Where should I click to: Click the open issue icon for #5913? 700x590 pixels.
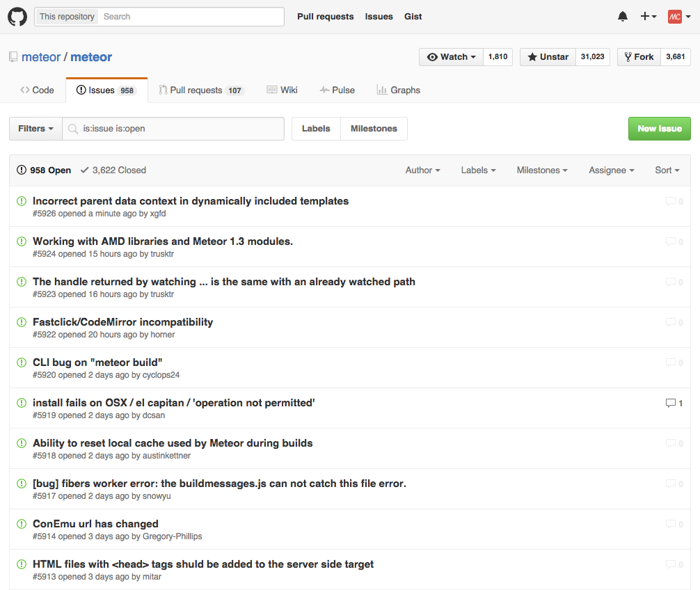click(22, 564)
